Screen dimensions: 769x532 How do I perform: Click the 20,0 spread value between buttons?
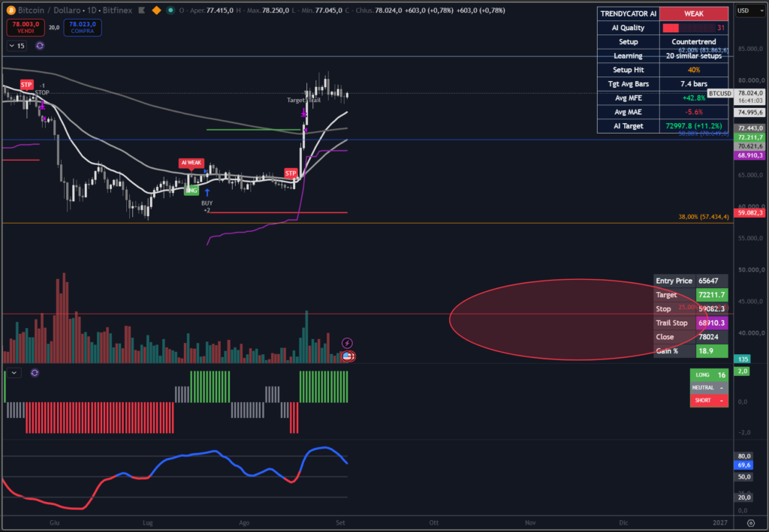(x=54, y=28)
